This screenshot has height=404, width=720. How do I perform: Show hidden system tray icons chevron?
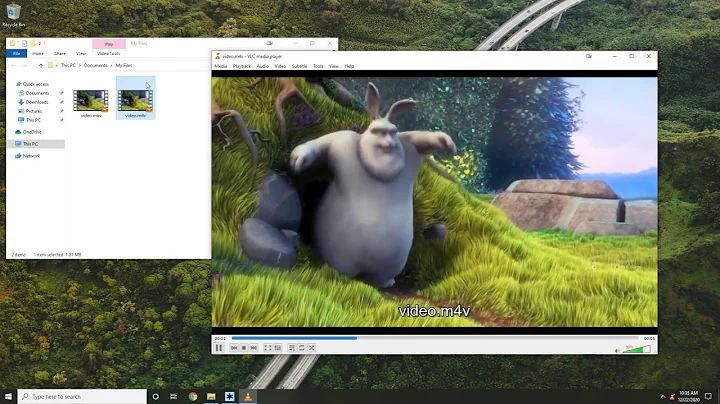[663, 397]
